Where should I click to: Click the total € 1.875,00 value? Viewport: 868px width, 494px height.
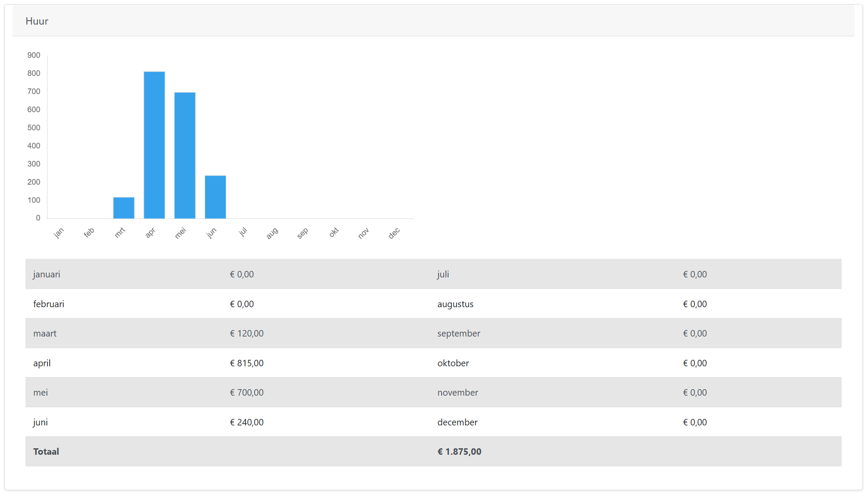pos(459,452)
